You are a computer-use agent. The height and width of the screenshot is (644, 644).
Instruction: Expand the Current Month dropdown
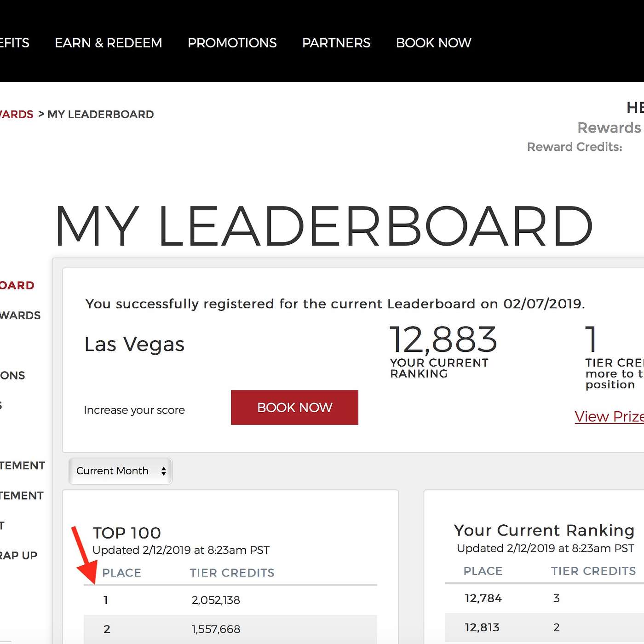click(x=121, y=471)
